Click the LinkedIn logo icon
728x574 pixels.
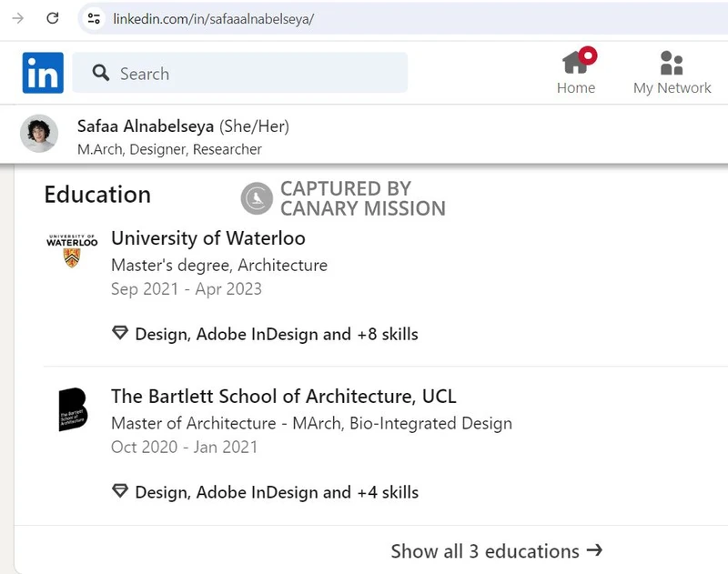pos(42,73)
